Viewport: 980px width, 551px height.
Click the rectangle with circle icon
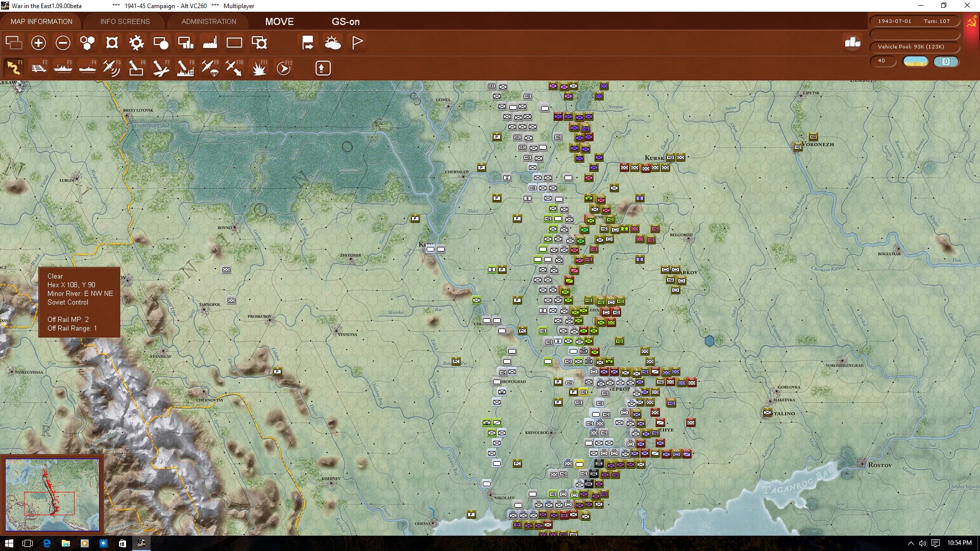pyautogui.click(x=161, y=43)
